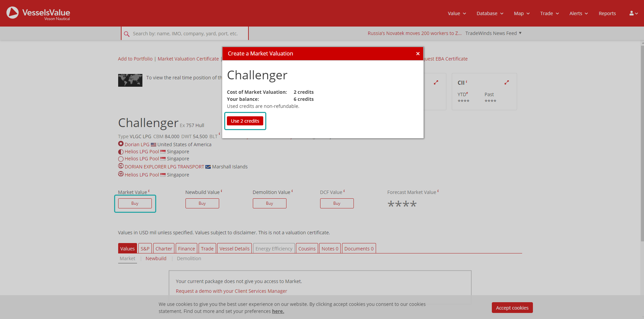Click the Forecast Market Value info icon
This screenshot has width=644, height=319.
click(x=438, y=191)
